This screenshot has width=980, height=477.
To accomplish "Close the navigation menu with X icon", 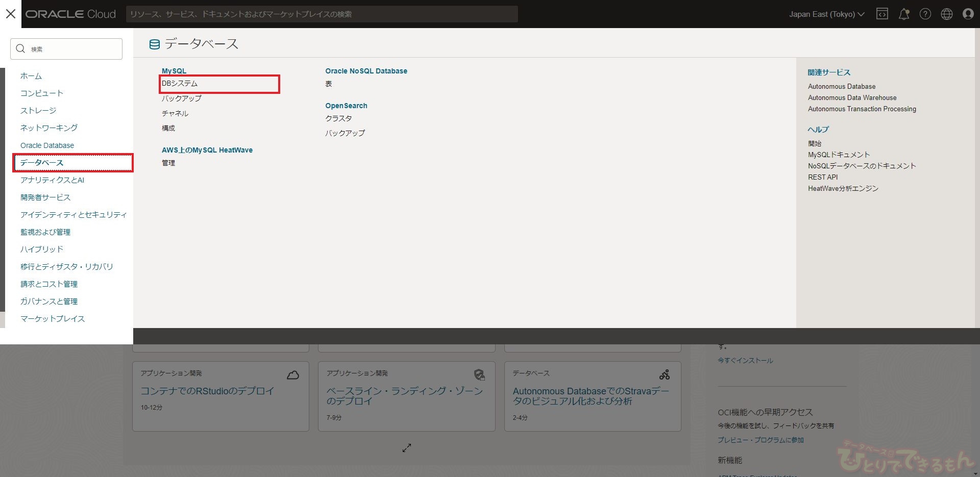I will 11,14.
